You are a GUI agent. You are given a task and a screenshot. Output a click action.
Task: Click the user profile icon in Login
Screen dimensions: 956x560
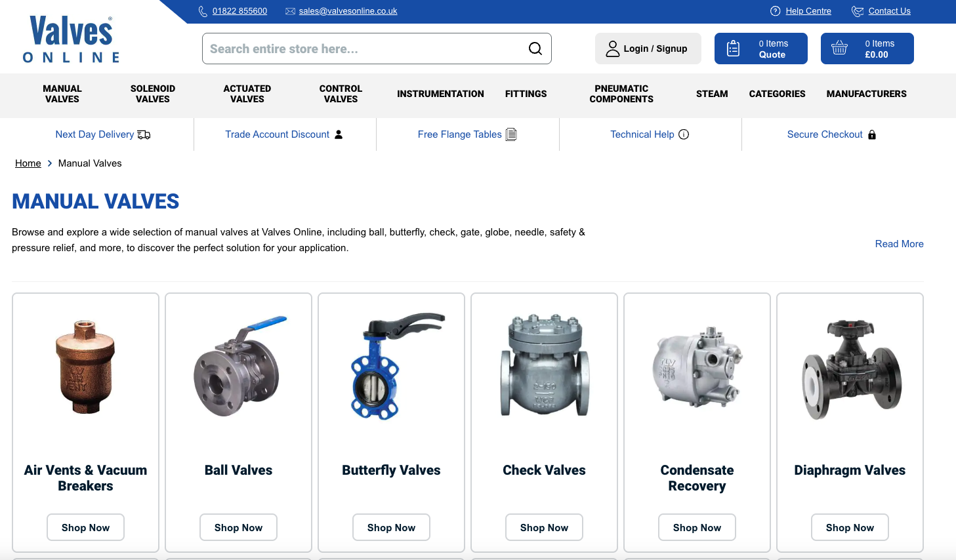(612, 49)
